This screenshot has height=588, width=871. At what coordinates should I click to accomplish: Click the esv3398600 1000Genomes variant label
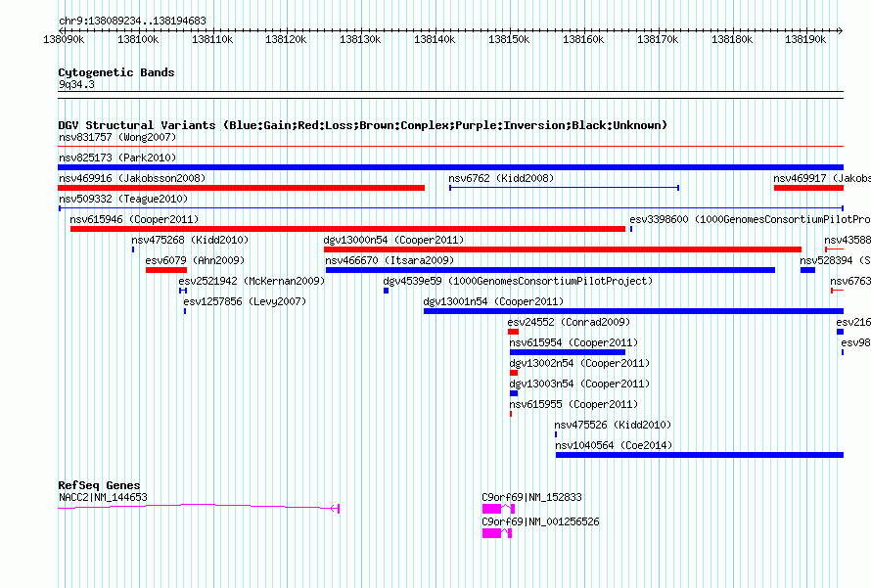coord(750,219)
